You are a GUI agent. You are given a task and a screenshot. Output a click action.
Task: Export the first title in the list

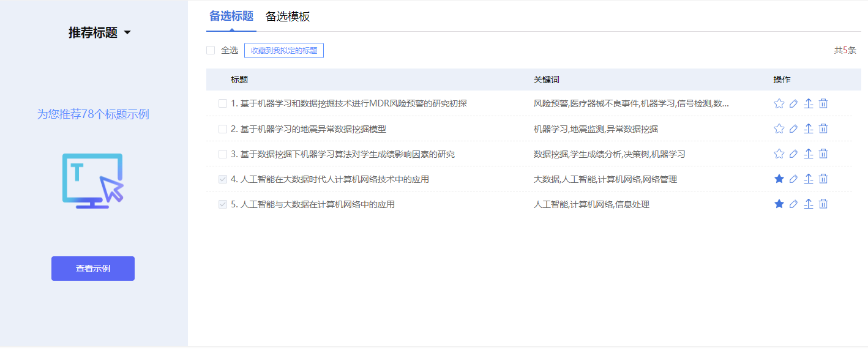point(808,103)
